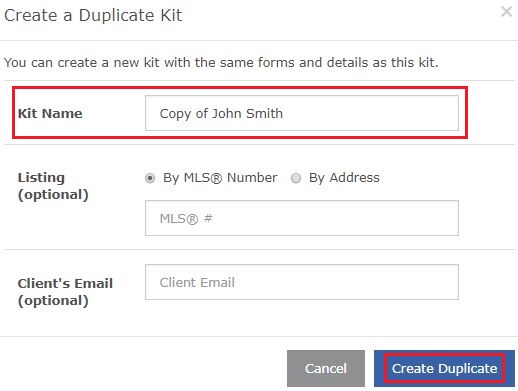This screenshot has width=518, height=391.
Task: Click the Create Duplicate button
Action: (x=444, y=368)
